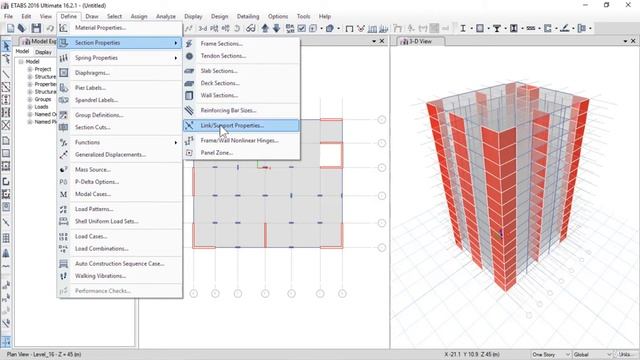Viewport: 640px width, 360px height.
Task: Choose Modal Cases menu entry
Action: coord(120,194)
